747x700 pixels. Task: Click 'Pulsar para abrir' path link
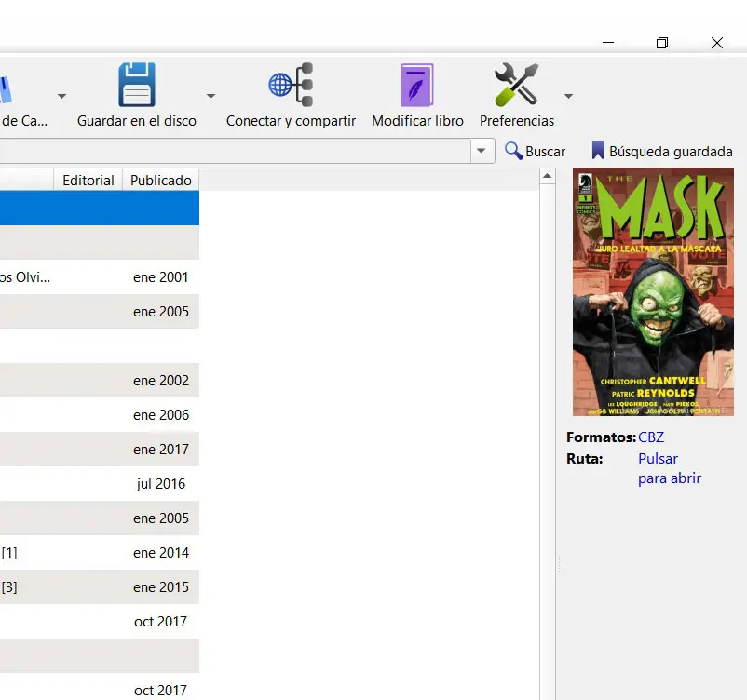pos(670,468)
